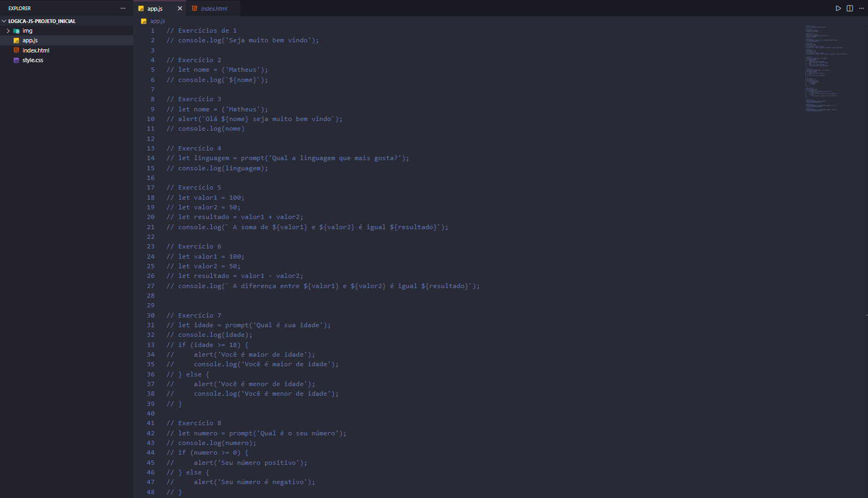The height and width of the screenshot is (498, 868).
Task: Click the 'Qual é o seu número' prompt line
Action: pos(256,433)
